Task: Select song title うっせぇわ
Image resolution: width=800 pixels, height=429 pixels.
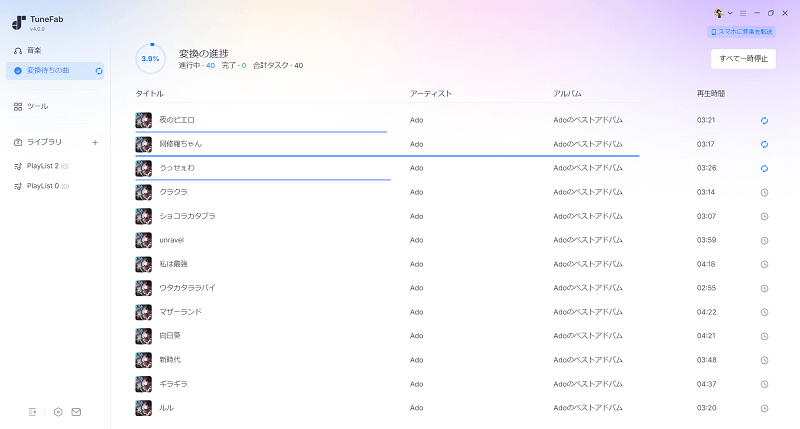Action: pos(177,168)
